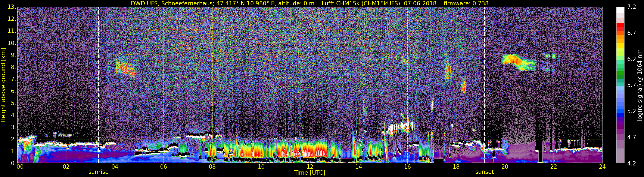Click the "5.2" colorbar tick value

click(632, 111)
